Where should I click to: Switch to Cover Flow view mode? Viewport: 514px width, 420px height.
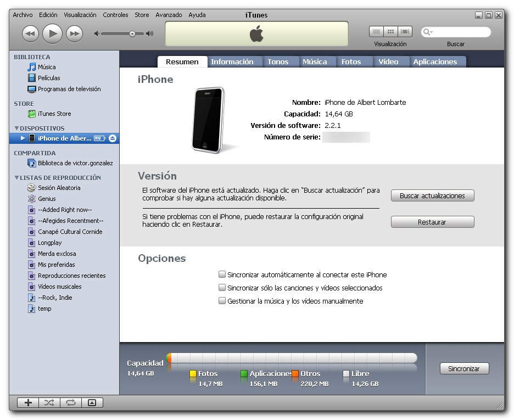pyautogui.click(x=405, y=32)
